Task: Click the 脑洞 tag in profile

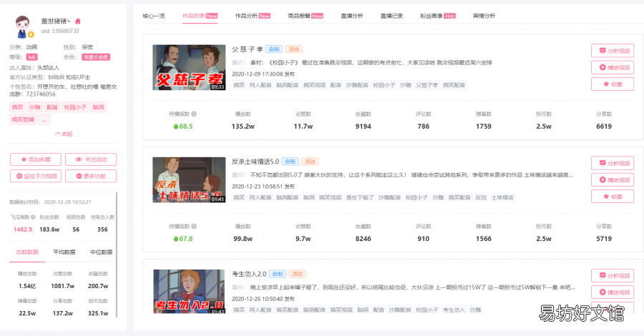Action: pos(98,107)
